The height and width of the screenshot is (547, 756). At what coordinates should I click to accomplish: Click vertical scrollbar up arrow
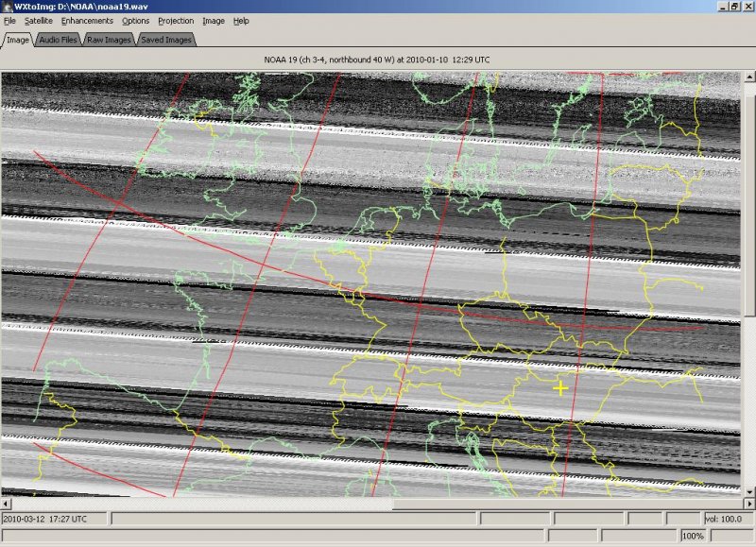pos(749,77)
